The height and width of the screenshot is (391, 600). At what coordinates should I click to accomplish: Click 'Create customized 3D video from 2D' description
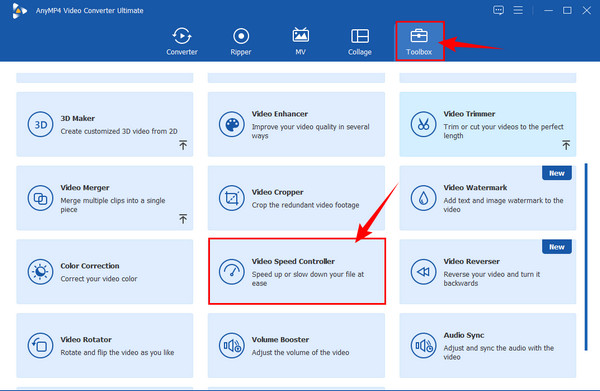coord(119,131)
